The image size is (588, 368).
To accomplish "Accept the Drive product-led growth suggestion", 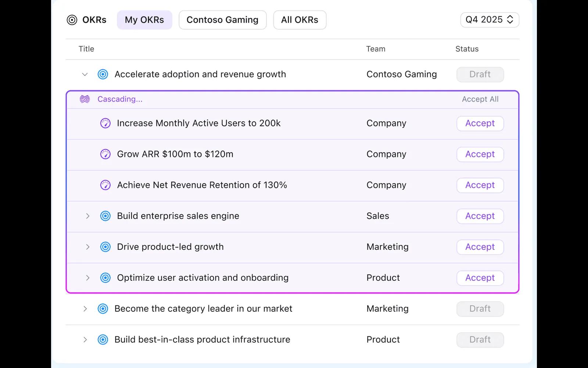I will pos(480,247).
